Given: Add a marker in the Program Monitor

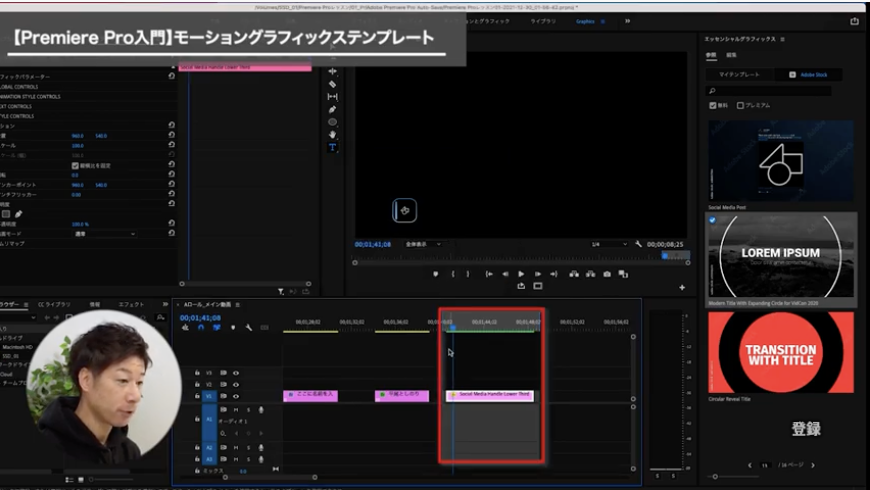Looking at the screenshot, I should 436,274.
